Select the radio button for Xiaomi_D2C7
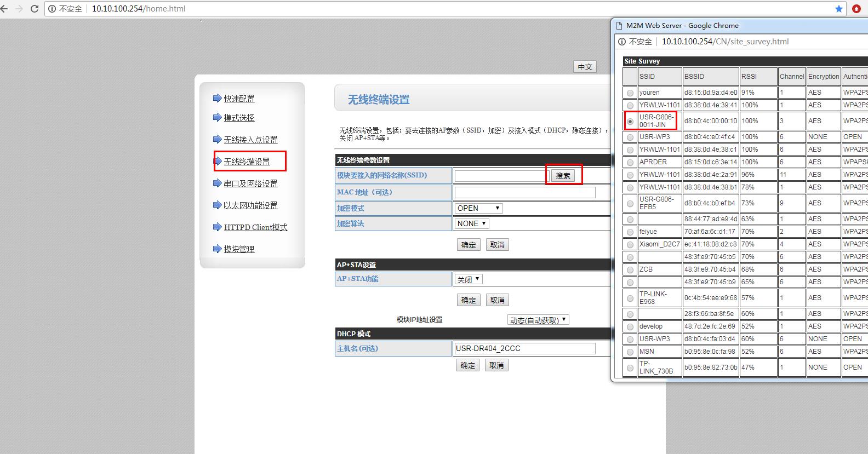Image resolution: width=868 pixels, height=454 pixels. tap(630, 245)
